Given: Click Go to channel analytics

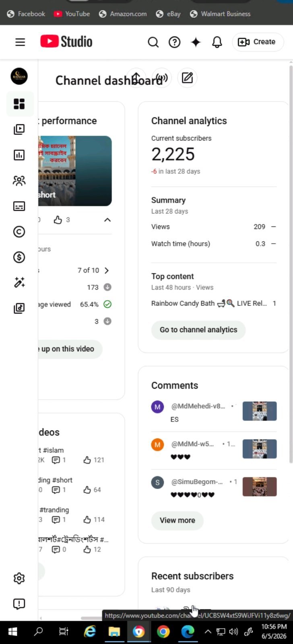Looking at the screenshot, I should [x=198, y=330].
